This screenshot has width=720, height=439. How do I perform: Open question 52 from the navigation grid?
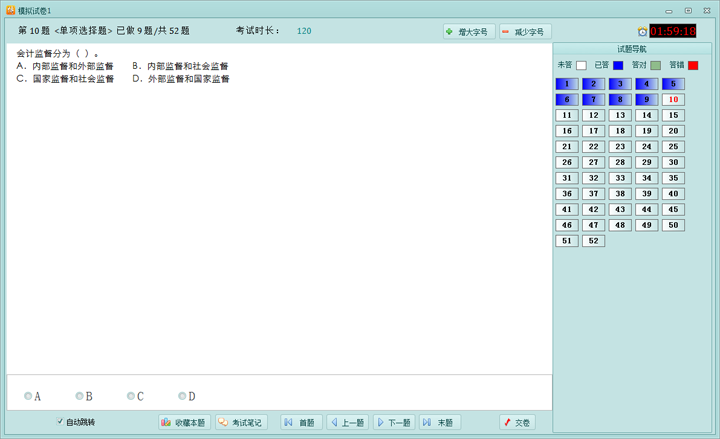pyautogui.click(x=593, y=241)
